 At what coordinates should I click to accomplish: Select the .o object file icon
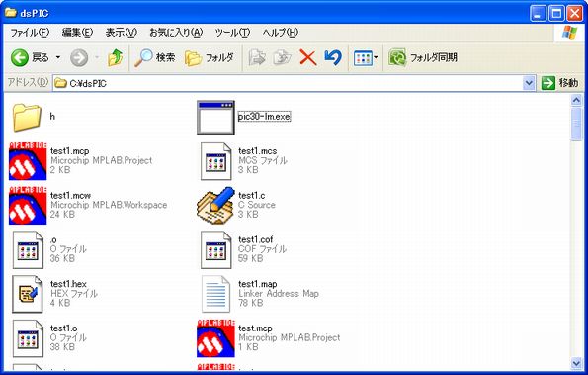pos(28,250)
